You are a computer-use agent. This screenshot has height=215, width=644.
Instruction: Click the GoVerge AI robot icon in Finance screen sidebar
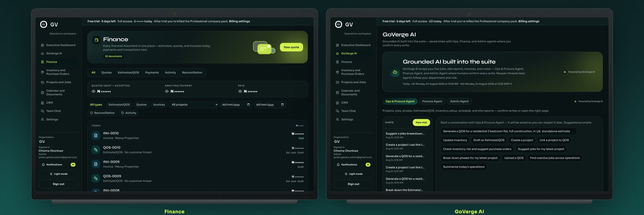(x=43, y=54)
